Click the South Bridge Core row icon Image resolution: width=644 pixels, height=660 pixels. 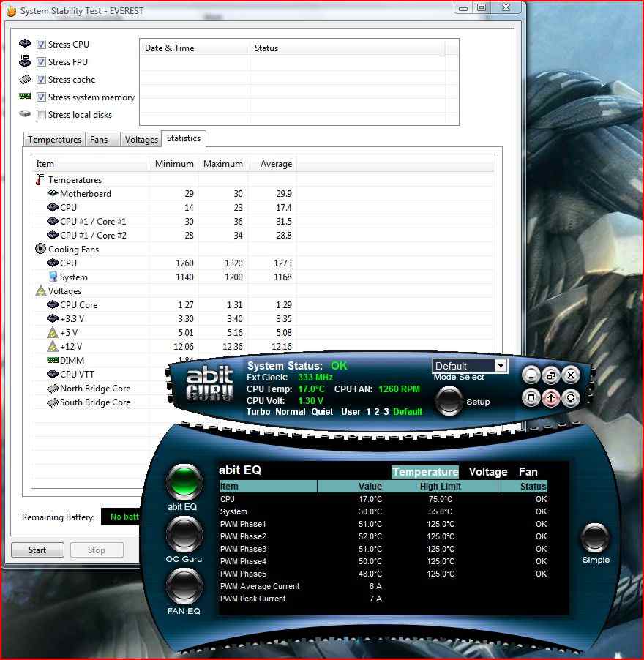(x=53, y=402)
